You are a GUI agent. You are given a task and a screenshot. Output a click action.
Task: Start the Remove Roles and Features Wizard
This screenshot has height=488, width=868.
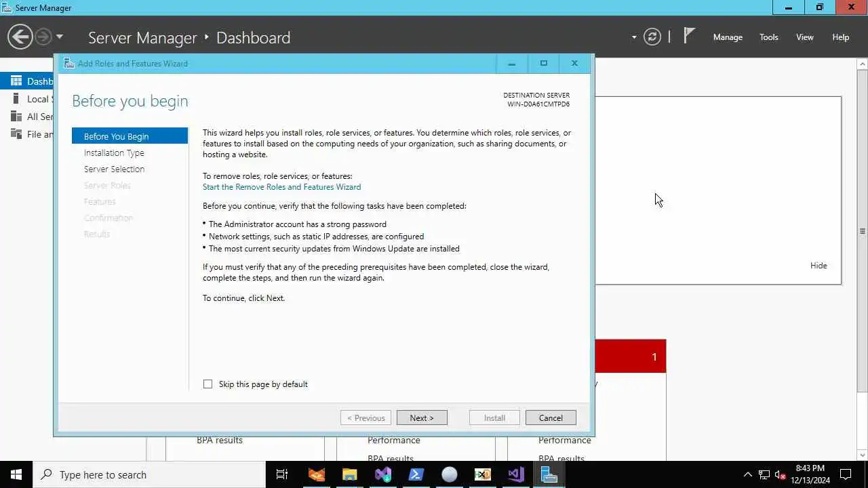[x=281, y=187]
